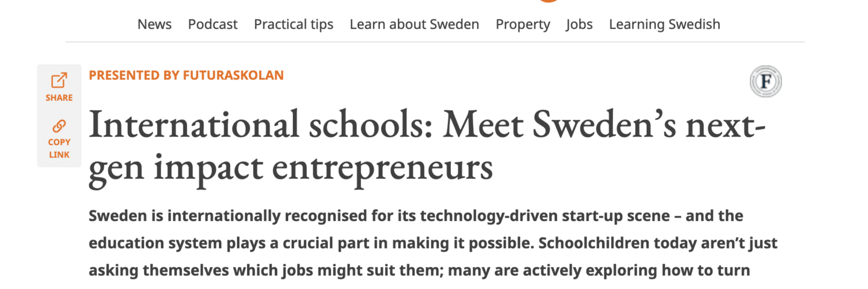Select Learning Swedish in the nav bar

[664, 24]
